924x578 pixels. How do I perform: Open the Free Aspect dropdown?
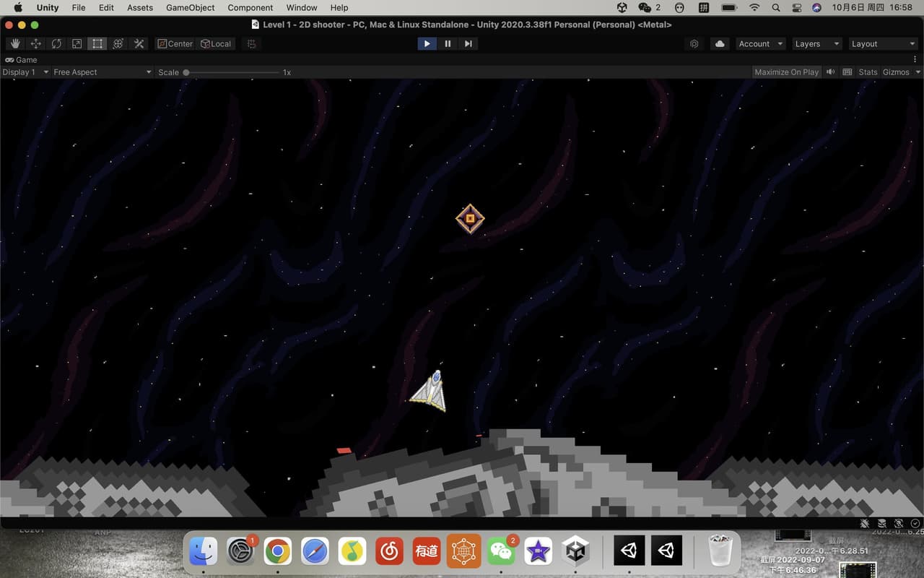tap(103, 72)
